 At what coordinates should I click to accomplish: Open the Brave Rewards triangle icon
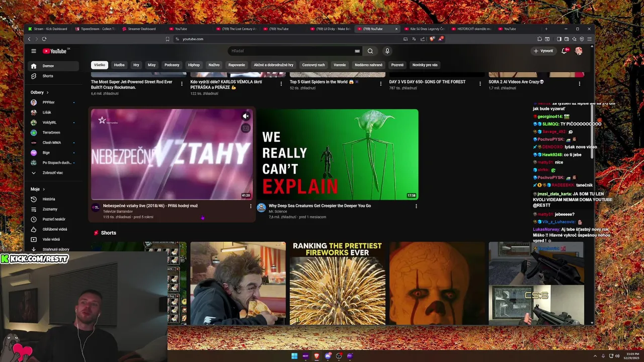coord(440,39)
